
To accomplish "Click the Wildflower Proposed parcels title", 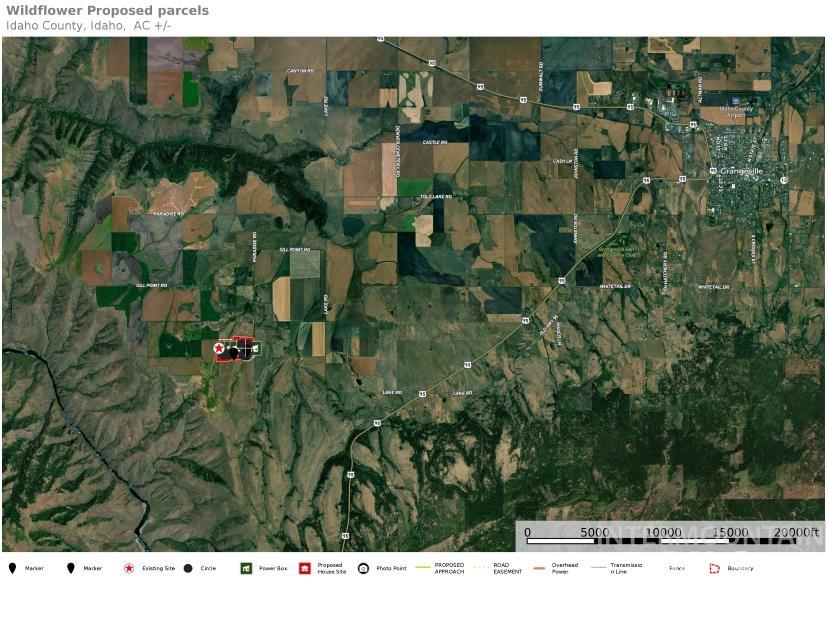I will pyautogui.click(x=108, y=11).
